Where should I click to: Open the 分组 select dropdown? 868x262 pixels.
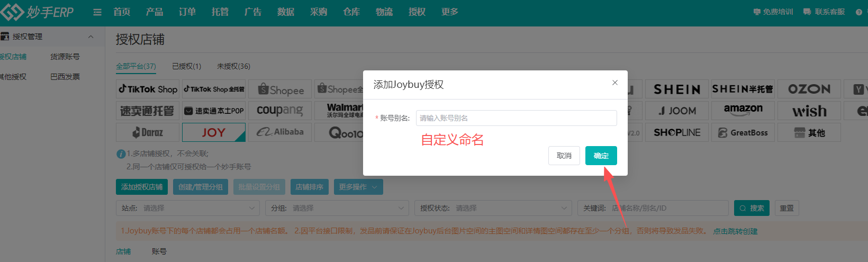(x=337, y=208)
